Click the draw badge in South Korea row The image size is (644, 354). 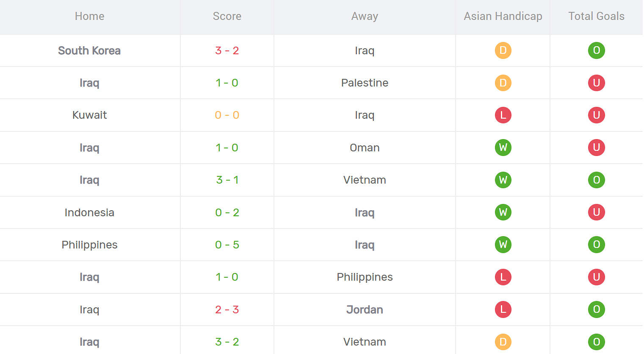tap(503, 50)
